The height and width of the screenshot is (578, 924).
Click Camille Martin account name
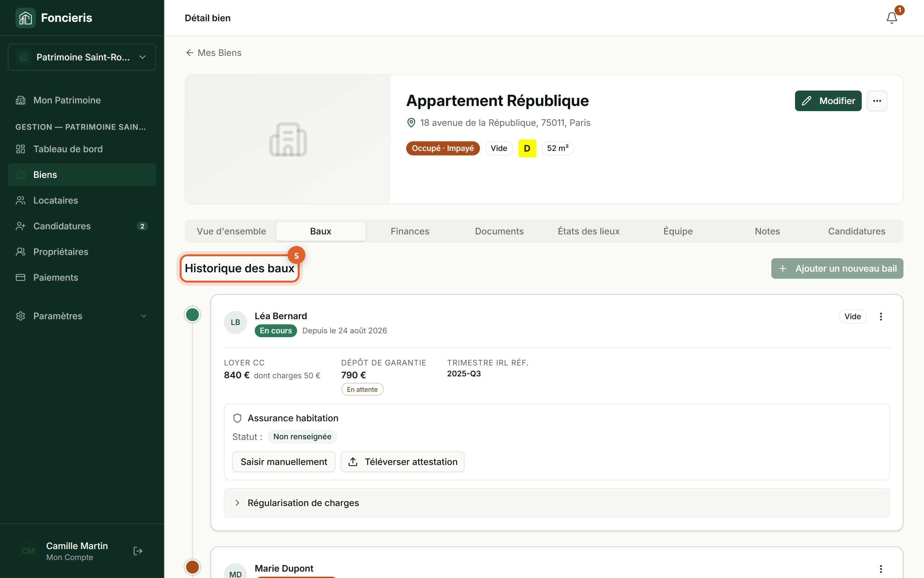(x=77, y=546)
